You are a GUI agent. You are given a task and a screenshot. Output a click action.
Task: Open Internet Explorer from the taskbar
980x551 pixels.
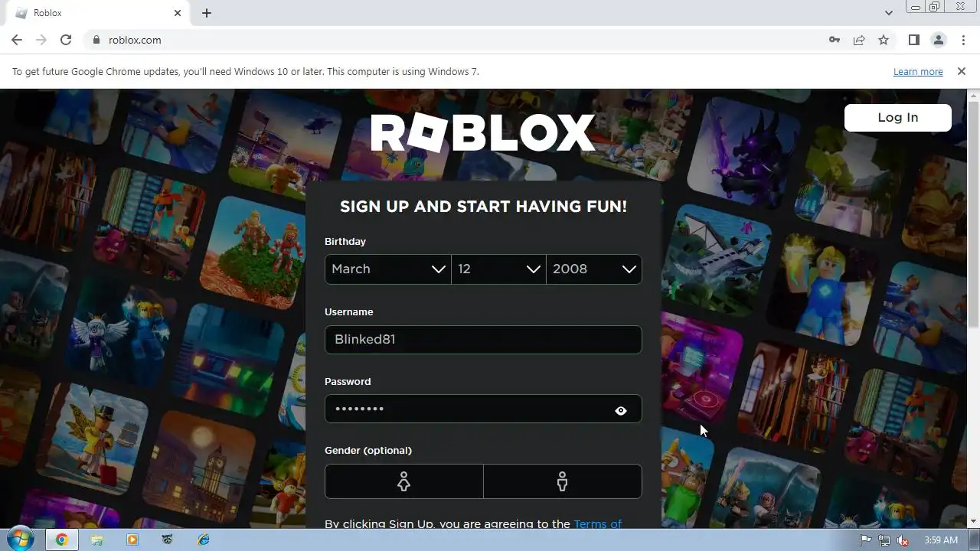[204, 540]
